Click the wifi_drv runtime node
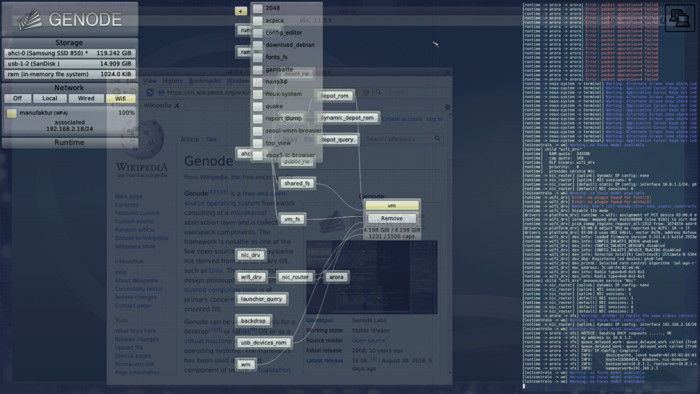The image size is (700, 394). tap(251, 277)
